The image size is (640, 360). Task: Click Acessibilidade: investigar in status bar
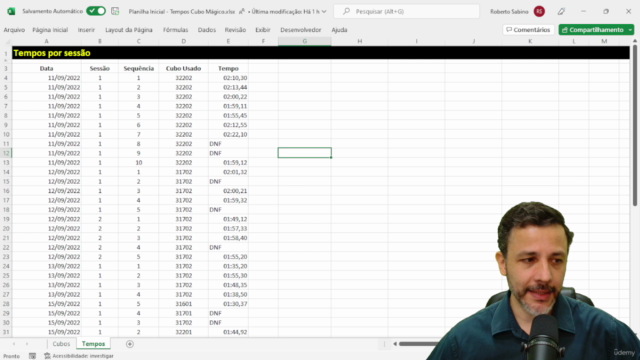click(x=79, y=356)
